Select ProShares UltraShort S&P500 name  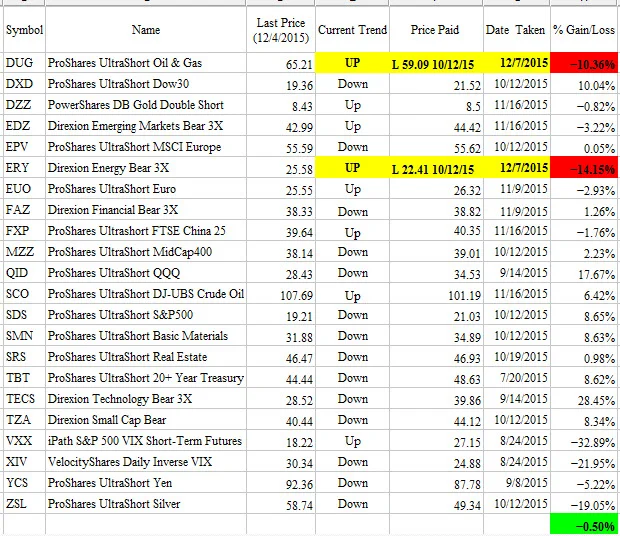[x=146, y=314]
